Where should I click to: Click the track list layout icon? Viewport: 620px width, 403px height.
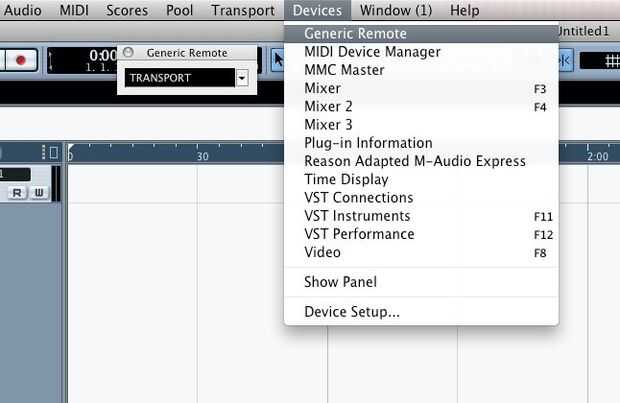tap(52, 152)
